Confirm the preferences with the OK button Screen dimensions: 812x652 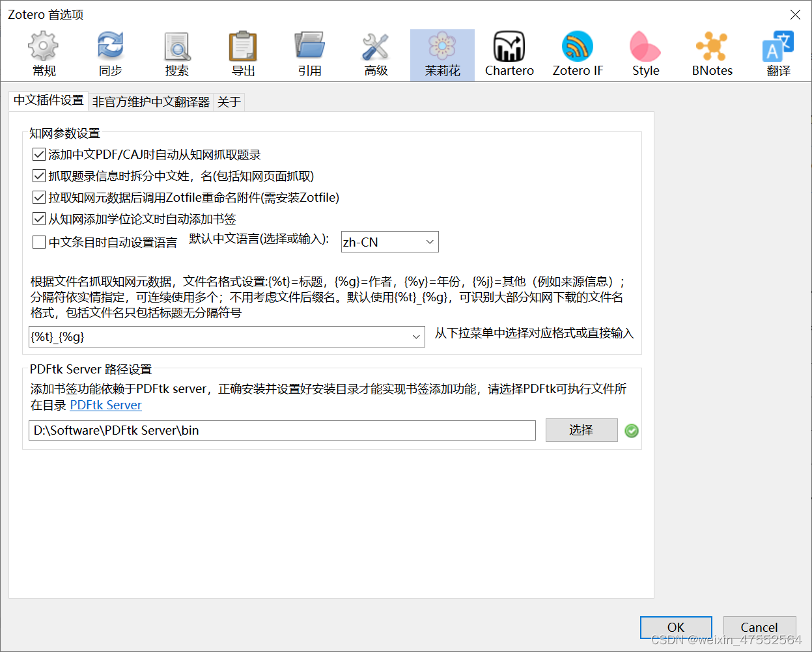676,627
